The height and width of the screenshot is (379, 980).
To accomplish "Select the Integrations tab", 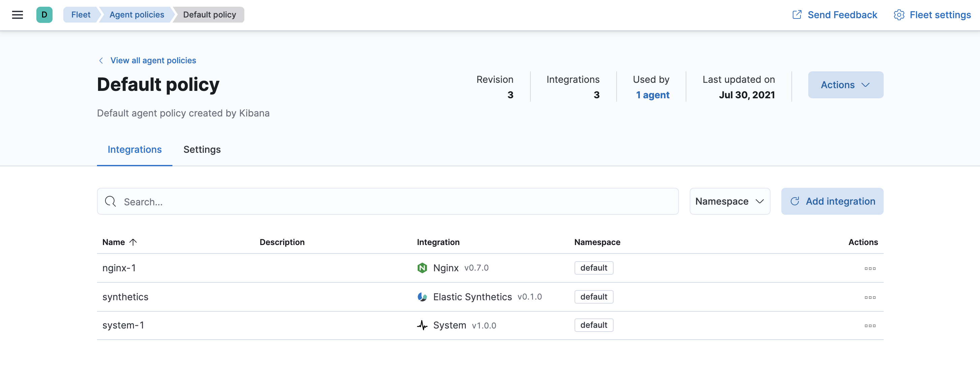I will click(134, 149).
